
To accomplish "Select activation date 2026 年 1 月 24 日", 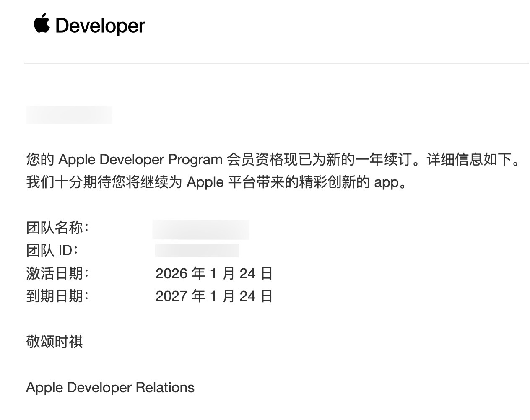I will click(x=214, y=273).
